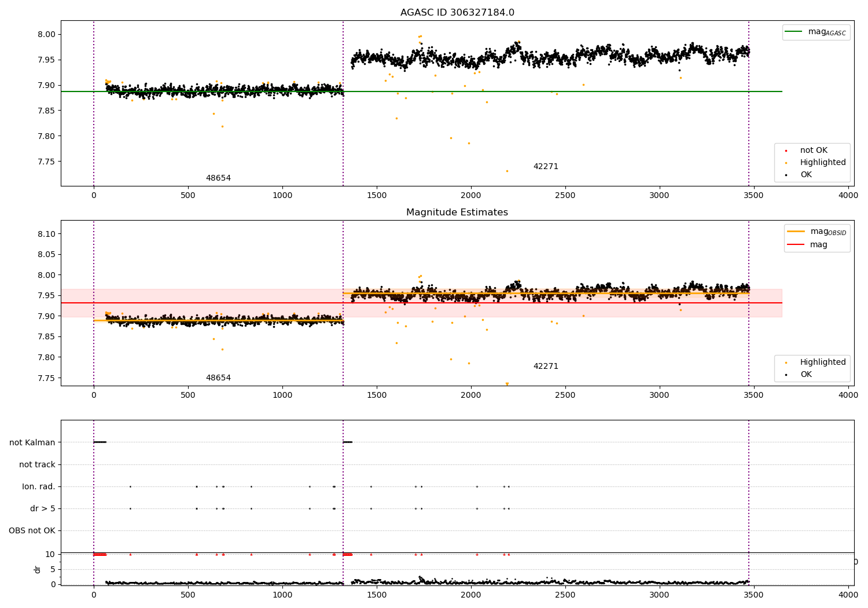Click the 'dr > 5' axis label
This screenshot has width=868, height=608.
pos(43,508)
